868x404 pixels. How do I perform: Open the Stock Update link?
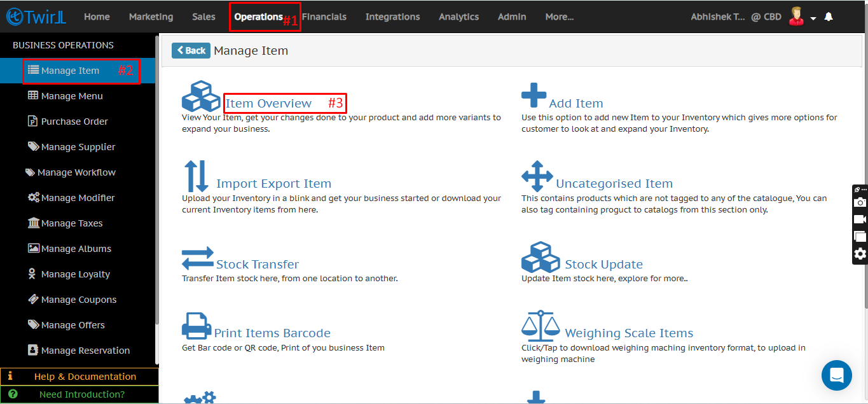coord(603,265)
